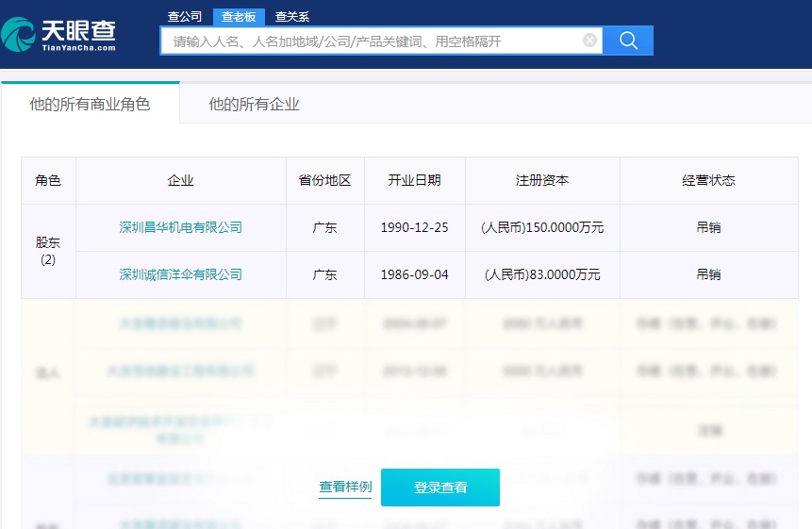Switch to the 查公司 search tab
The image size is (812, 529).
(x=185, y=17)
